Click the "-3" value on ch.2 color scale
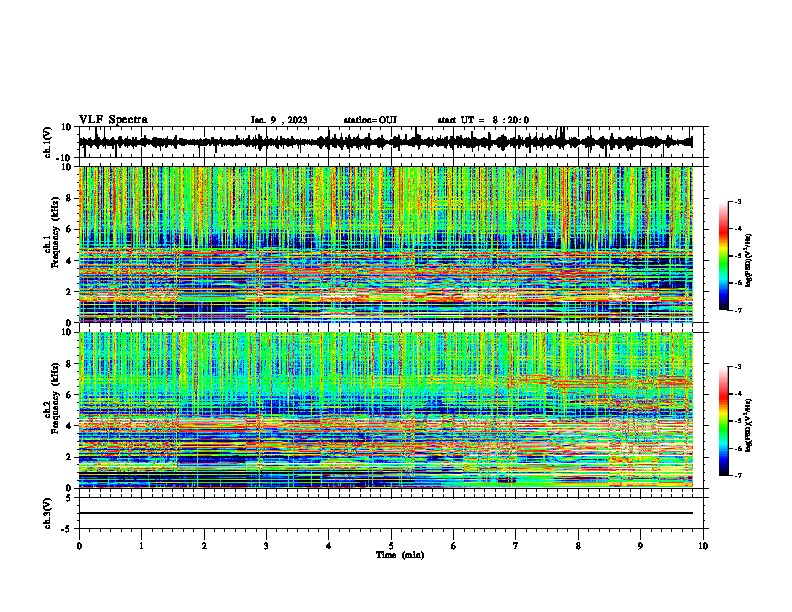792x612 pixels. point(738,367)
